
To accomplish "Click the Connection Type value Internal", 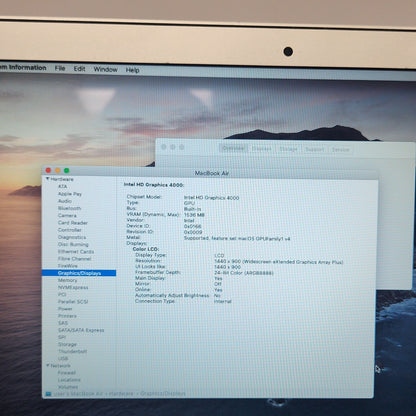I will (223, 301).
